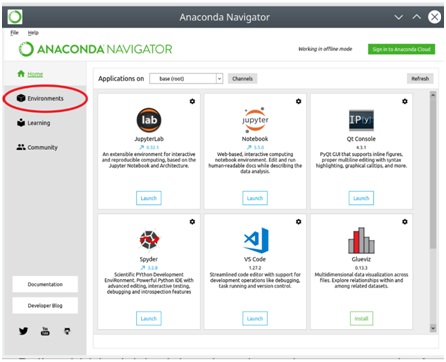The image size is (446, 362).
Task: Click the Anaconda title bar app icon
Action: (x=15, y=17)
